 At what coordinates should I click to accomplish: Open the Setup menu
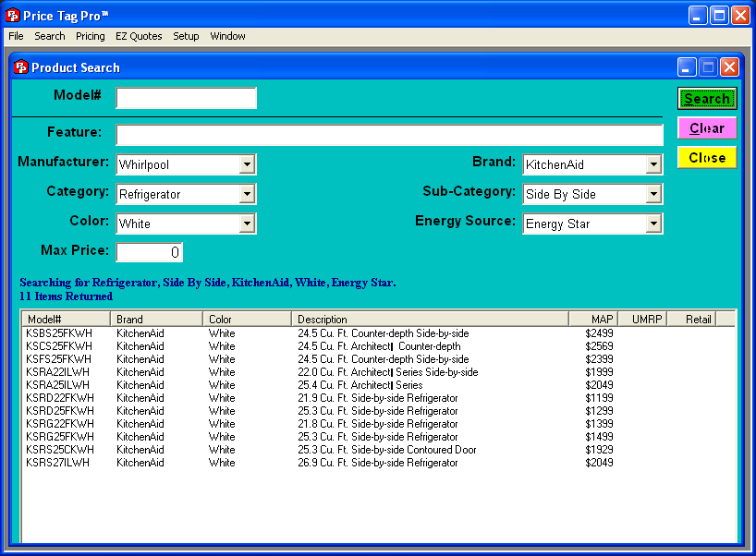point(186,36)
